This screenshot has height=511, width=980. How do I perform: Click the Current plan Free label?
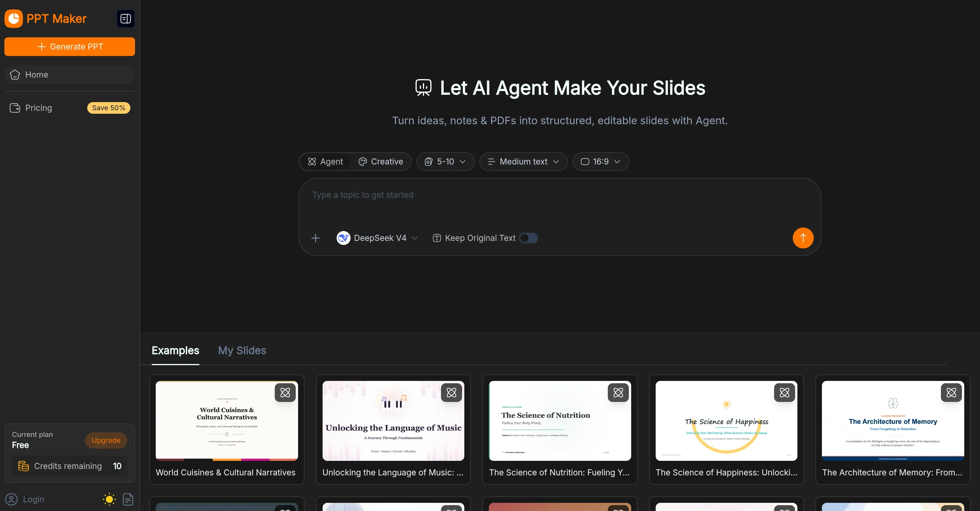(x=32, y=440)
